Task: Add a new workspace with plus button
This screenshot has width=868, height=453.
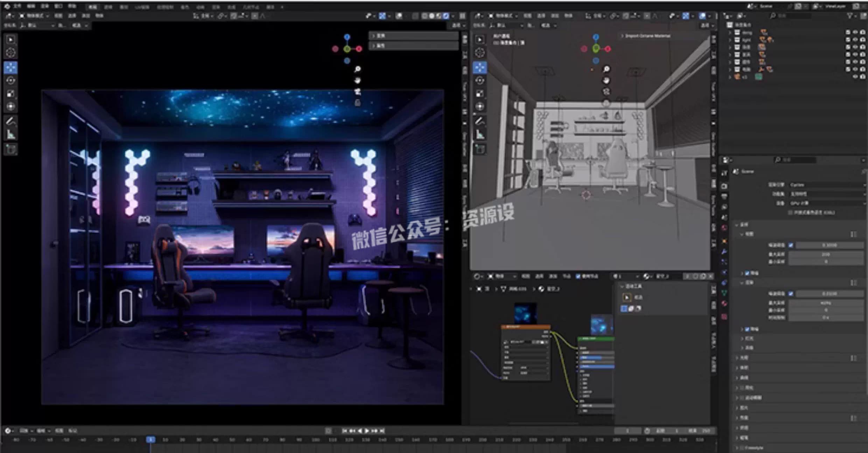Action: pyautogui.click(x=282, y=7)
